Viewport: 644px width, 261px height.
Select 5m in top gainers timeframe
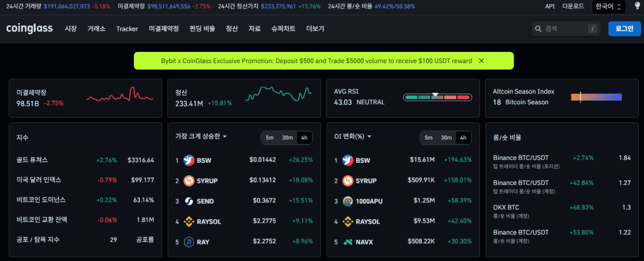pos(270,138)
